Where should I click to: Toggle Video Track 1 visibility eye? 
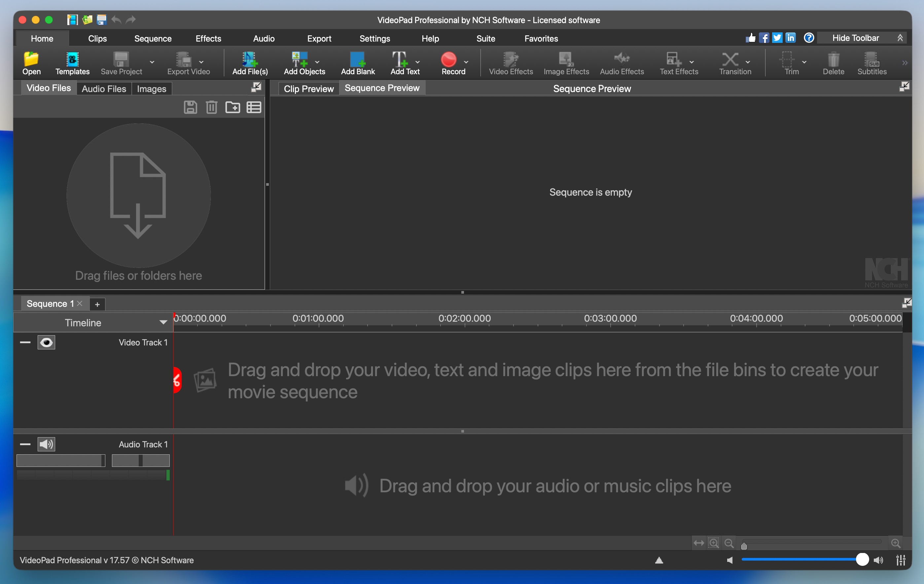pos(47,342)
